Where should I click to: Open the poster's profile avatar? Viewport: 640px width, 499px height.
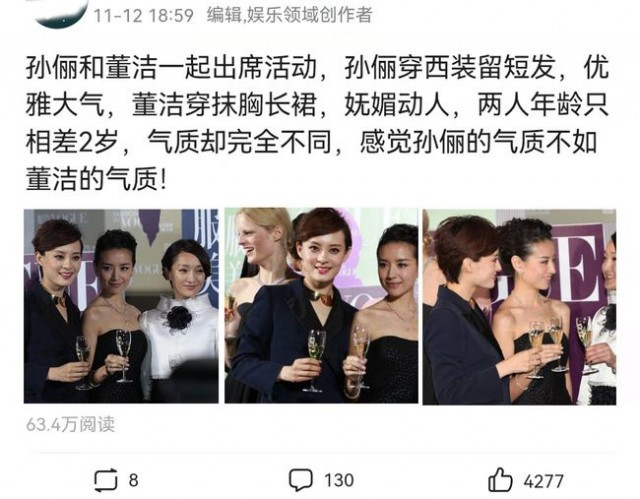(61, 12)
